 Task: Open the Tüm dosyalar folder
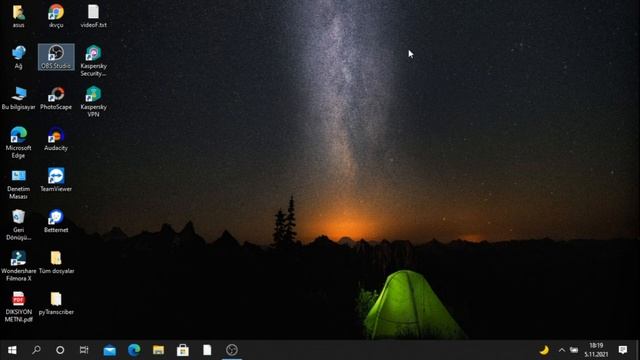coord(56,262)
